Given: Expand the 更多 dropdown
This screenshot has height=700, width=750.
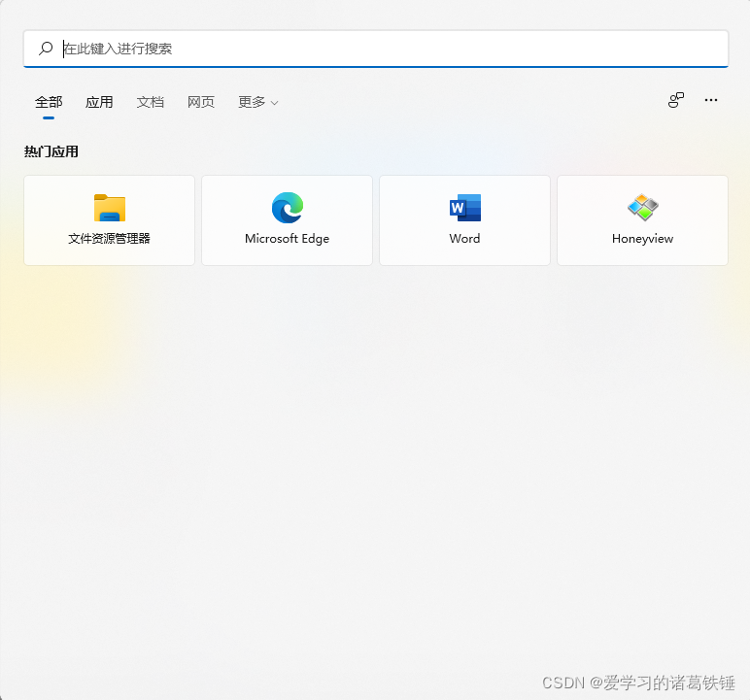Looking at the screenshot, I should 258,102.
